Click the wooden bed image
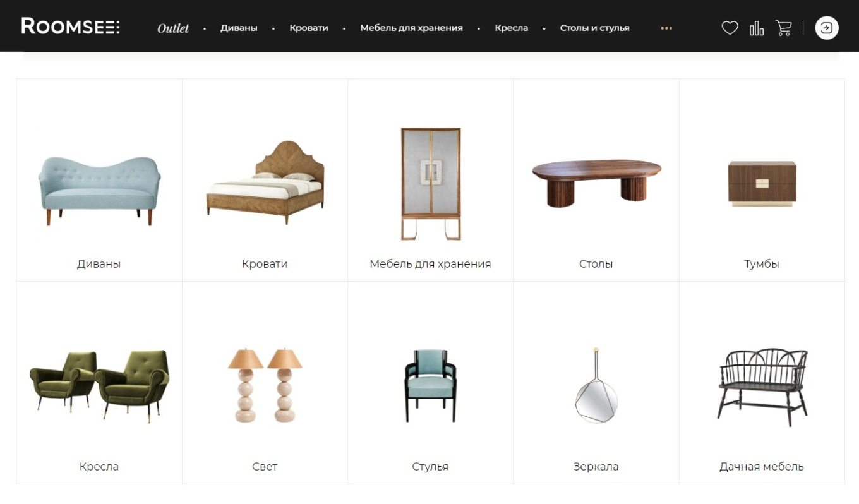859x504 pixels. click(265, 182)
